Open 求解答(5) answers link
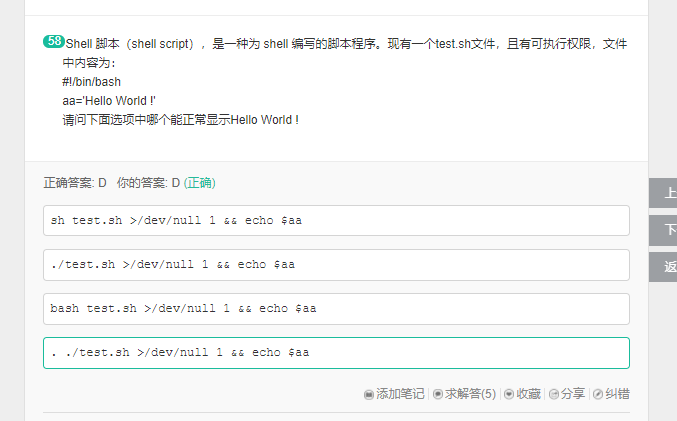Image resolution: width=677 pixels, height=421 pixels. (x=470, y=394)
